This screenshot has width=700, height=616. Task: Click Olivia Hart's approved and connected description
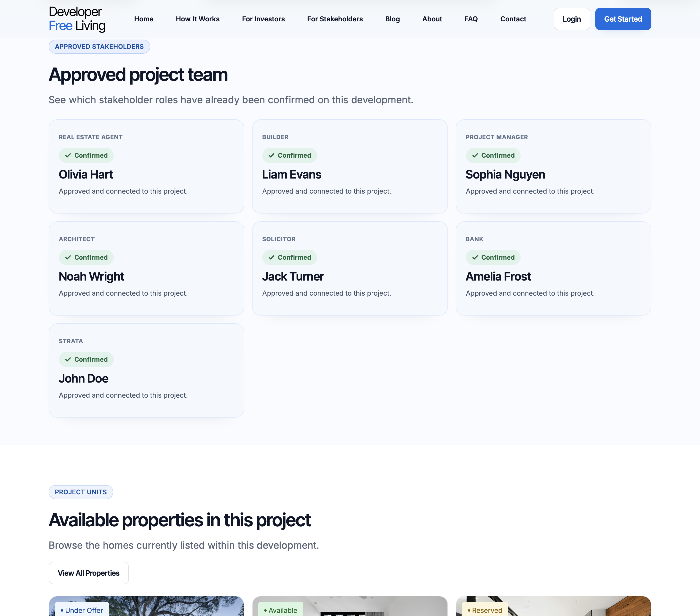coord(123,191)
